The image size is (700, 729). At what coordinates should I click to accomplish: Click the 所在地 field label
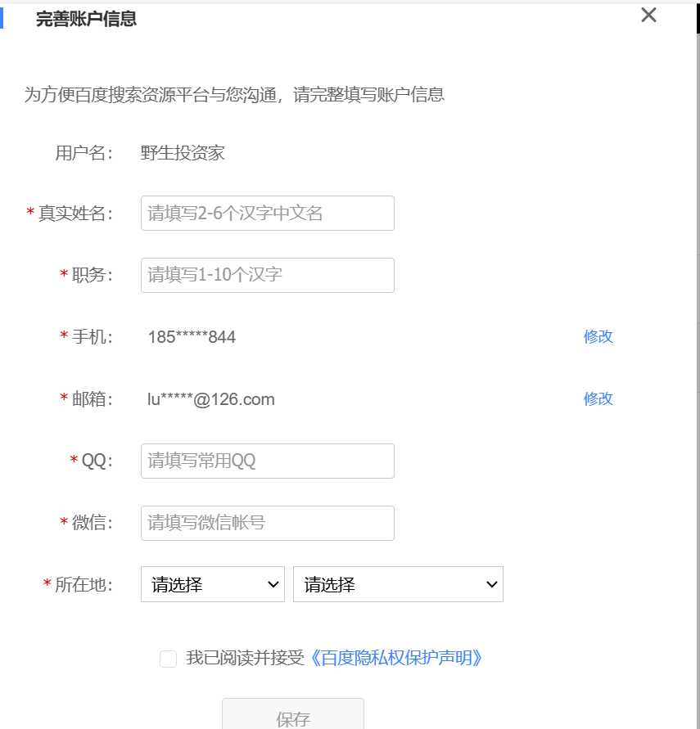click(x=82, y=585)
